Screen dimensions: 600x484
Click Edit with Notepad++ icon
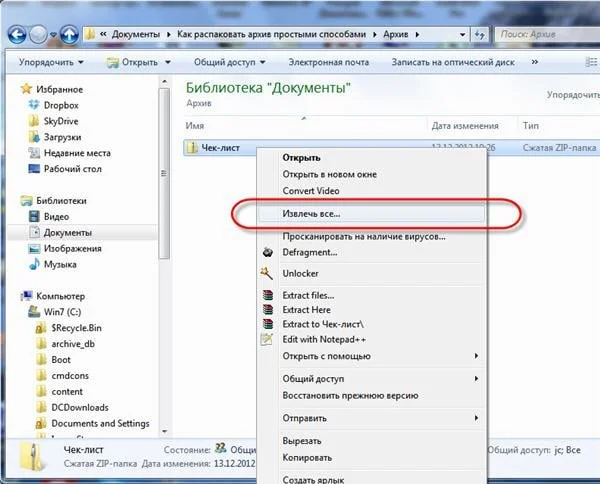[266, 339]
